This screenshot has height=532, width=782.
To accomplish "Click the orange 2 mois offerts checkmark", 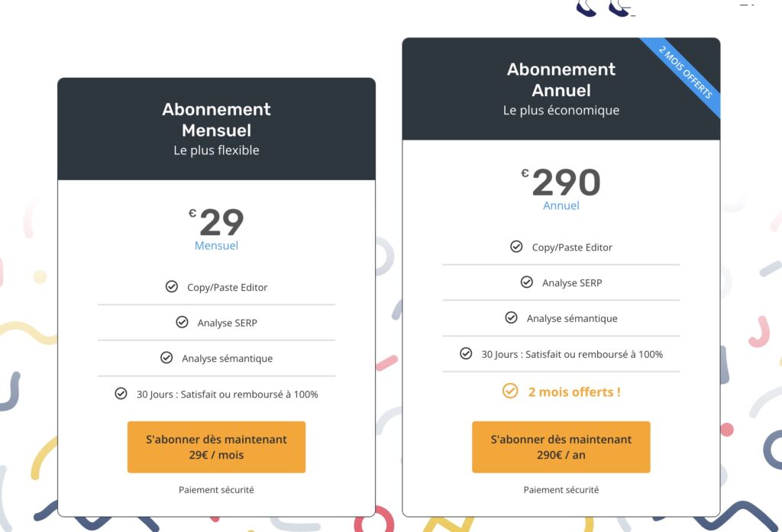I will 510,391.
